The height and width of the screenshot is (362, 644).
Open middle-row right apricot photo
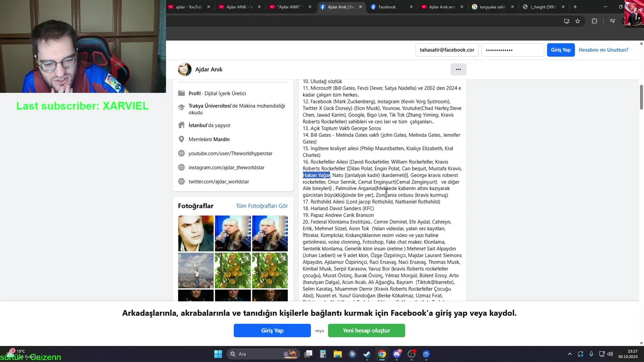270,270
